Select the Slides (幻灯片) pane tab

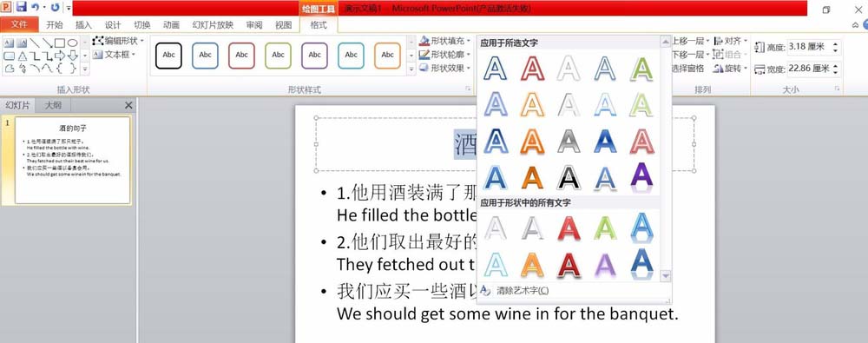(x=17, y=105)
